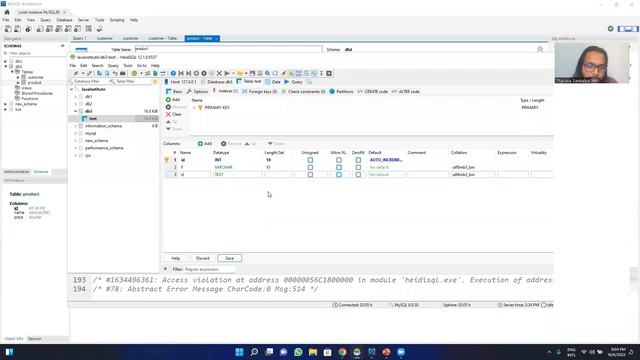
Task: Open File Explorer from the taskbar
Action: (x=313, y=352)
